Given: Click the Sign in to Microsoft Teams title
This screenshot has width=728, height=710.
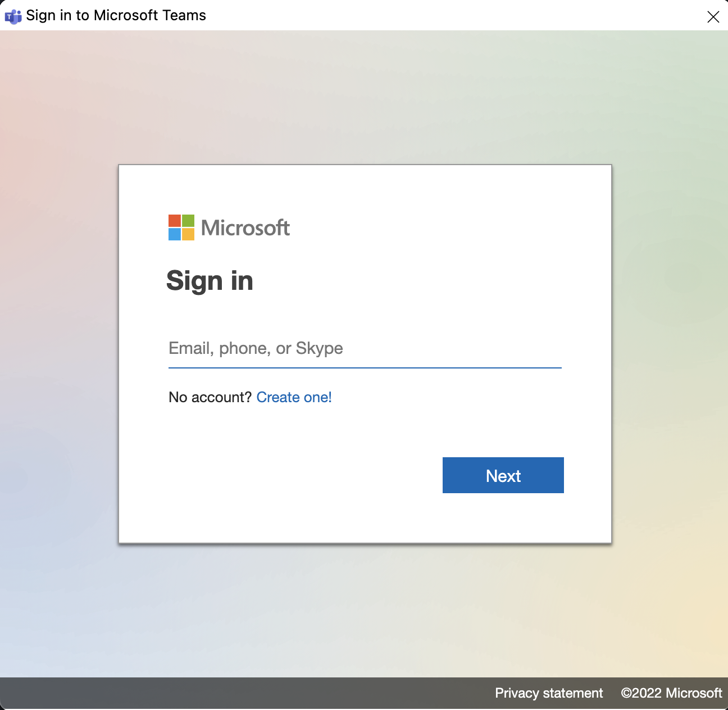Looking at the screenshot, I should click(x=116, y=15).
